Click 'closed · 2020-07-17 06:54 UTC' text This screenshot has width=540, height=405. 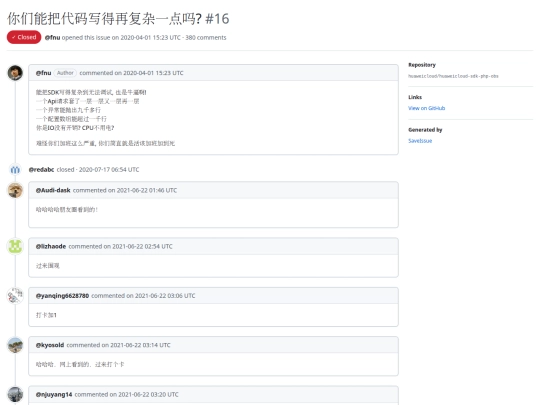pyautogui.click(x=98, y=169)
